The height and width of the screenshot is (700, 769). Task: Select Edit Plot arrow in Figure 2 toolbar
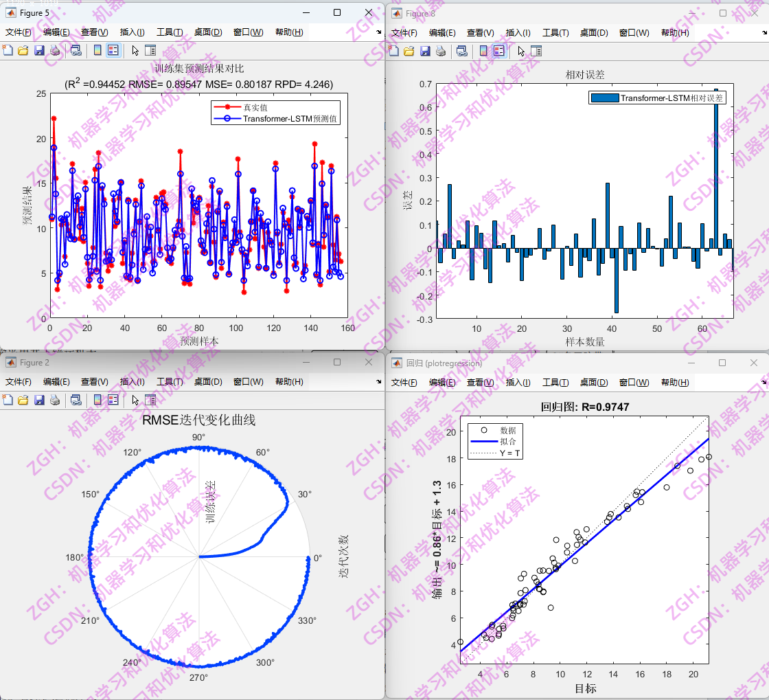click(135, 400)
